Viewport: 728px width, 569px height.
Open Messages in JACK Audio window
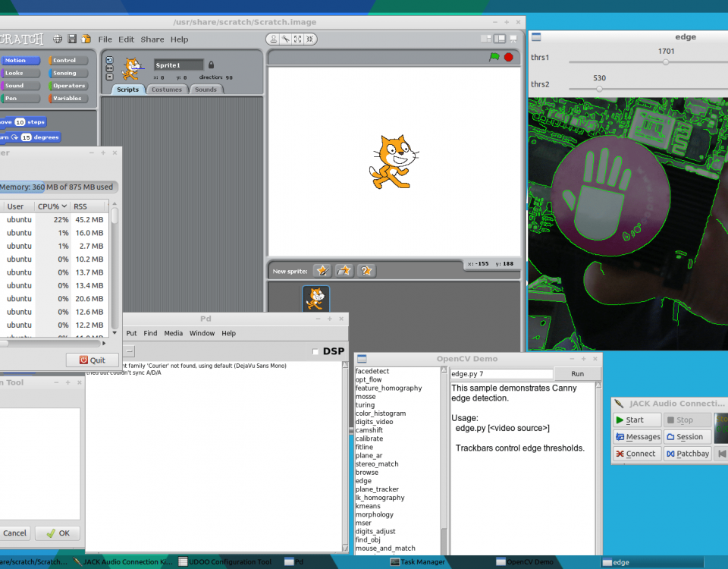[637, 437]
